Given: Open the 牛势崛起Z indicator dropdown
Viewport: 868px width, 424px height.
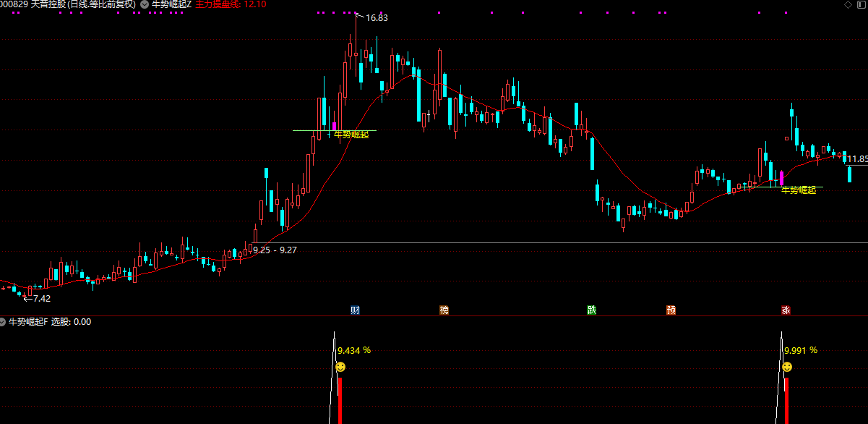Looking at the screenshot, I should [x=145, y=4].
